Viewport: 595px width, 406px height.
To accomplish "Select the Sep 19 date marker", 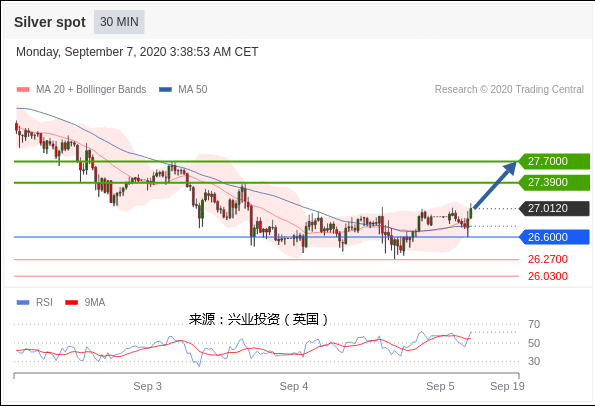I will click(507, 386).
